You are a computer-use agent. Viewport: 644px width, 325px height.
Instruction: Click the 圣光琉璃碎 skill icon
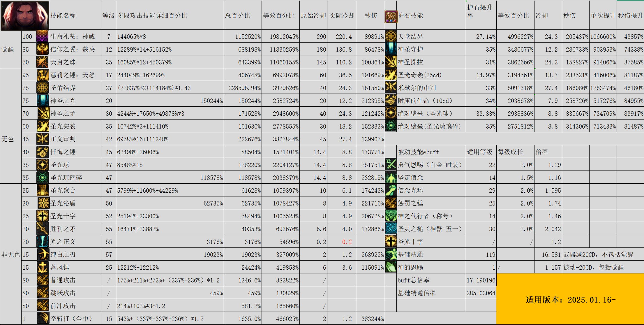[43, 178]
